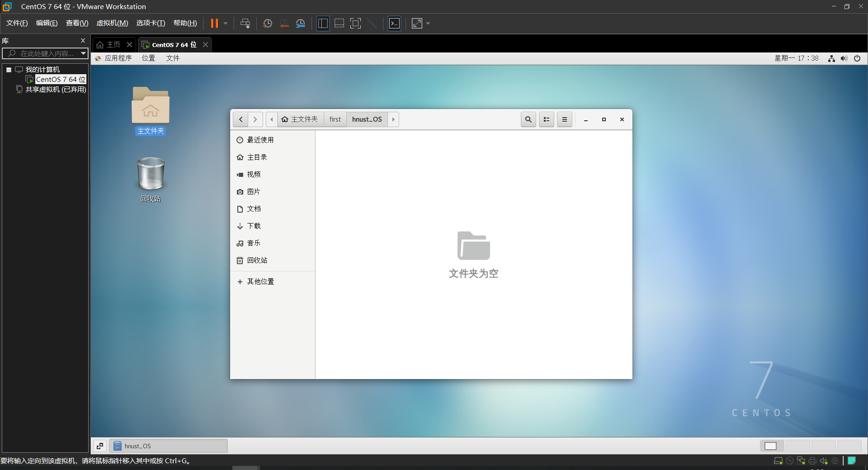
Task: Click hnust_OS taskbar window button
Action: (168, 446)
